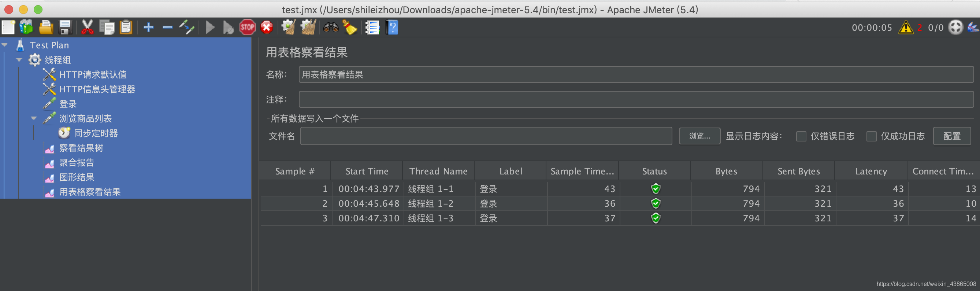Collapse the Test Plan tree node
The width and height of the screenshot is (980, 291).
(x=4, y=45)
